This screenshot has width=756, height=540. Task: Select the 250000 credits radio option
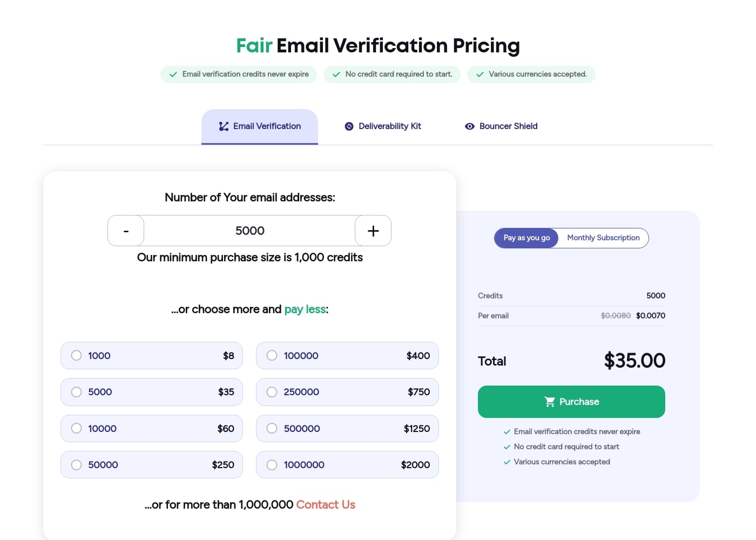pos(272,392)
